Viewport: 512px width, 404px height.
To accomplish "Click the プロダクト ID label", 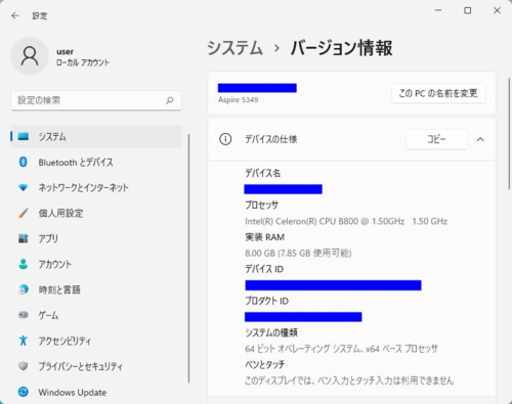I will click(267, 301).
